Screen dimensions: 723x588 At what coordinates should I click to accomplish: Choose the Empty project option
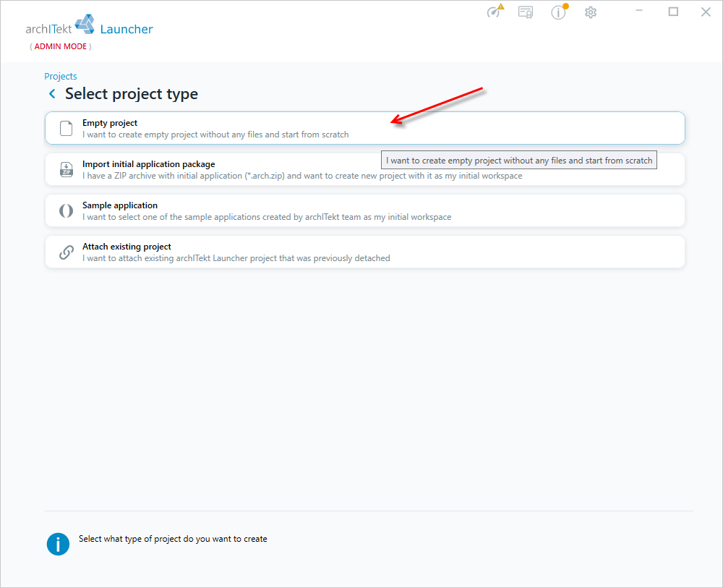[x=364, y=128]
